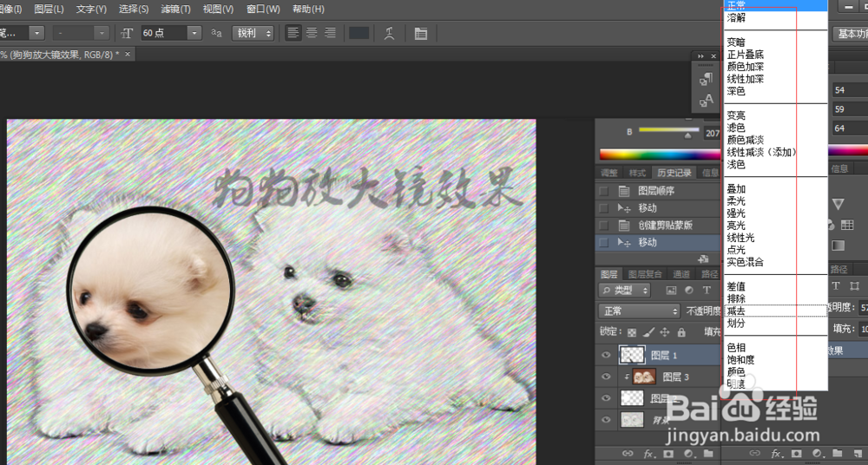Choose 滤色 blend mode
Screen dimensions: 868x465
click(x=775, y=128)
